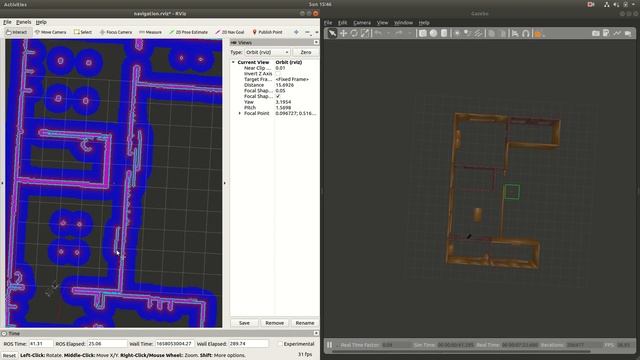Open Gazebo View menu

point(382,23)
